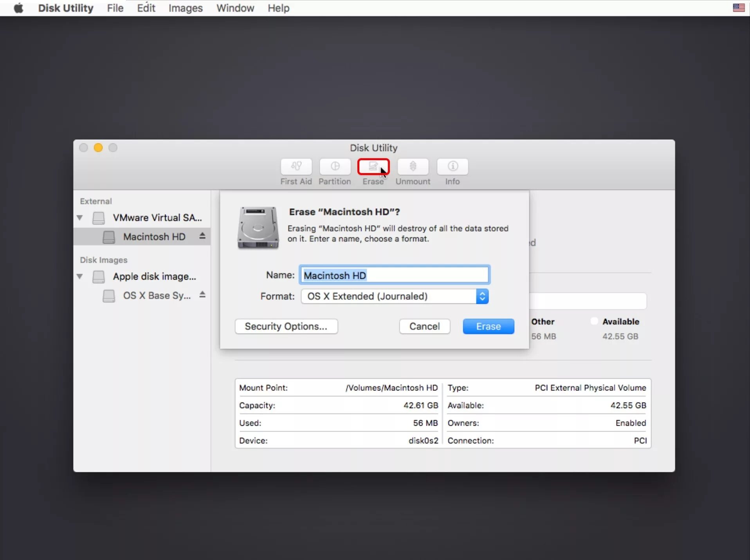Click the US flag input source icon
This screenshot has height=560, width=750.
[x=739, y=7]
